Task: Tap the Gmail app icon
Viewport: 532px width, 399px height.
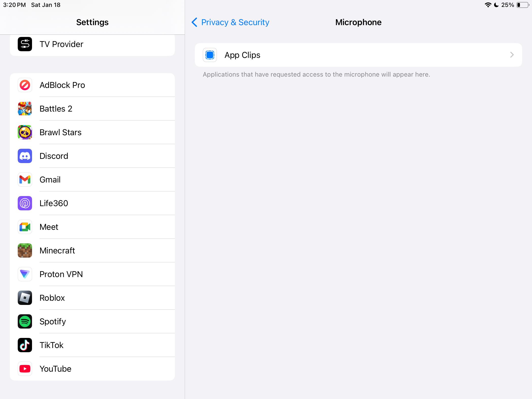Action: pos(25,180)
